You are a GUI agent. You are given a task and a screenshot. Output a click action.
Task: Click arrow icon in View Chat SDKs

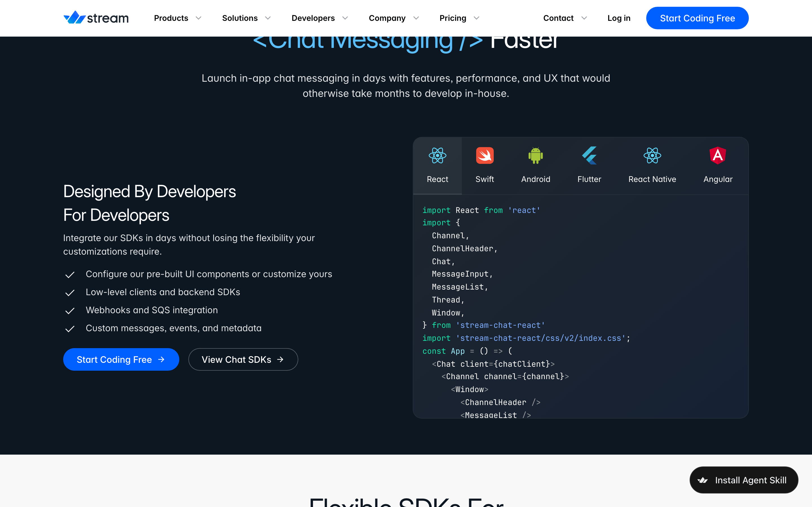[280, 359]
